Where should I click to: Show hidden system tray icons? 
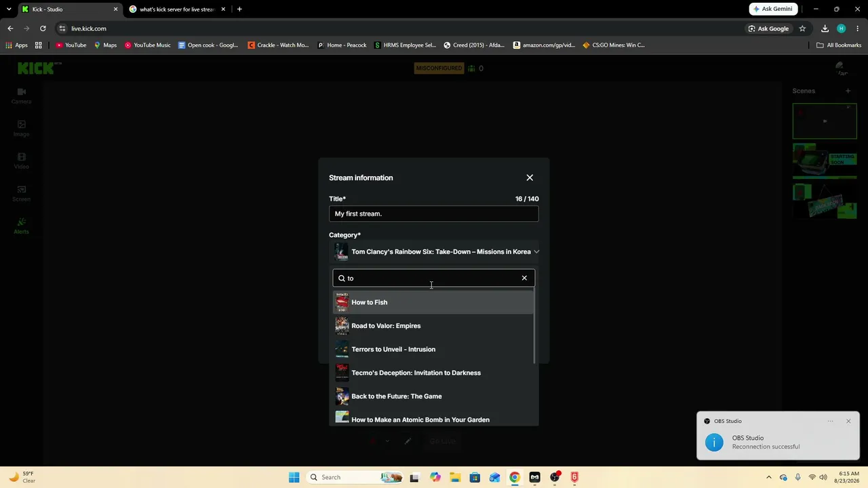coord(768,477)
